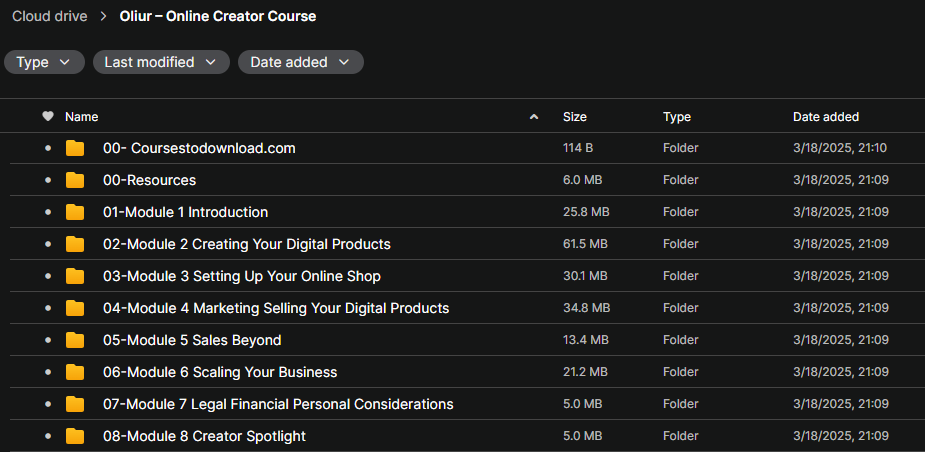Open the Last modified filter dropdown

tap(161, 62)
